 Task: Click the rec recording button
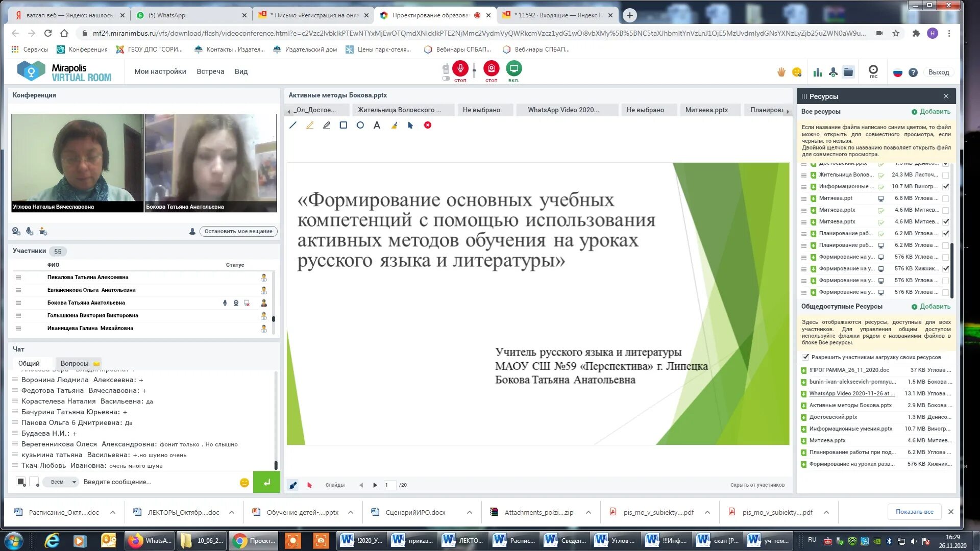[x=873, y=71]
